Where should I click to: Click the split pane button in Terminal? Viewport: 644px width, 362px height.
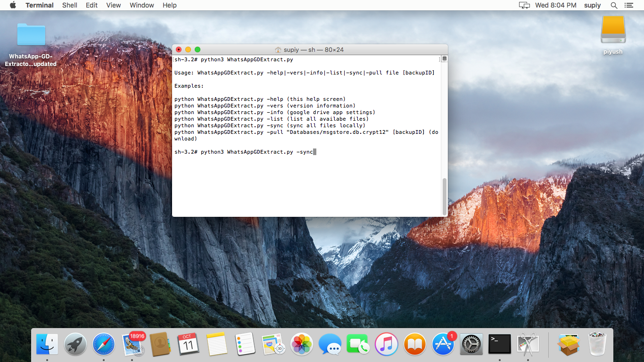(444, 59)
